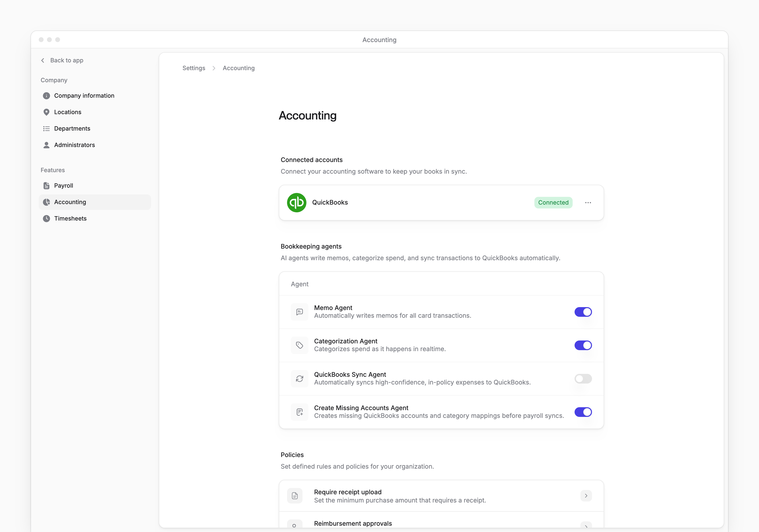Click the QuickBooks logo icon

coord(296,202)
